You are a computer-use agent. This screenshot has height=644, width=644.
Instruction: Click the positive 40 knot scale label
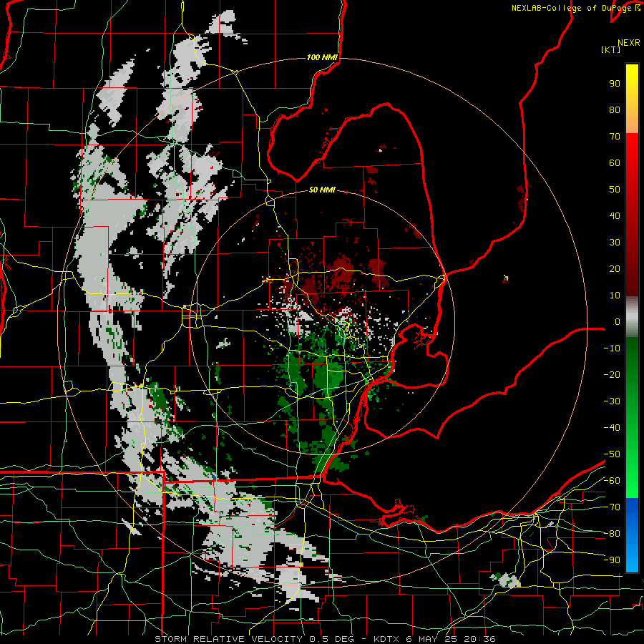click(x=615, y=216)
